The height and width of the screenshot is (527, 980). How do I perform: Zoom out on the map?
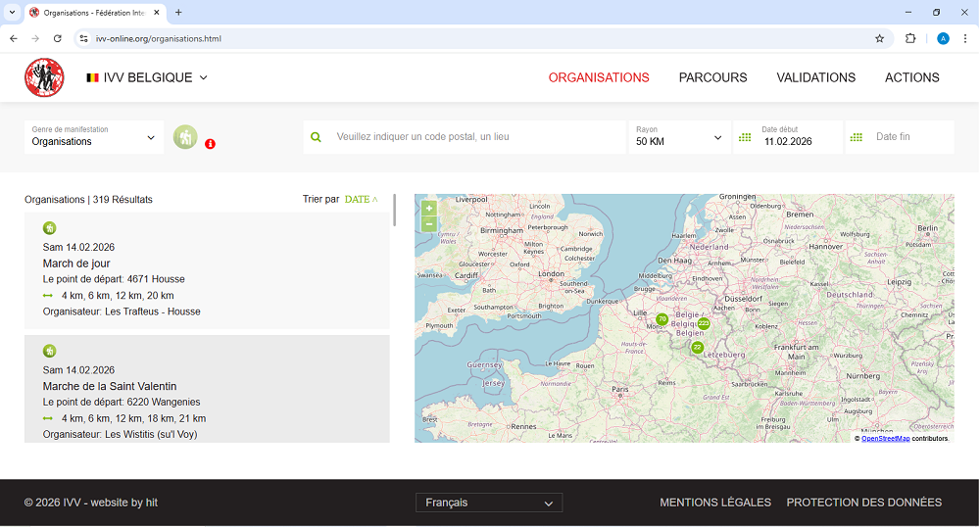428,224
